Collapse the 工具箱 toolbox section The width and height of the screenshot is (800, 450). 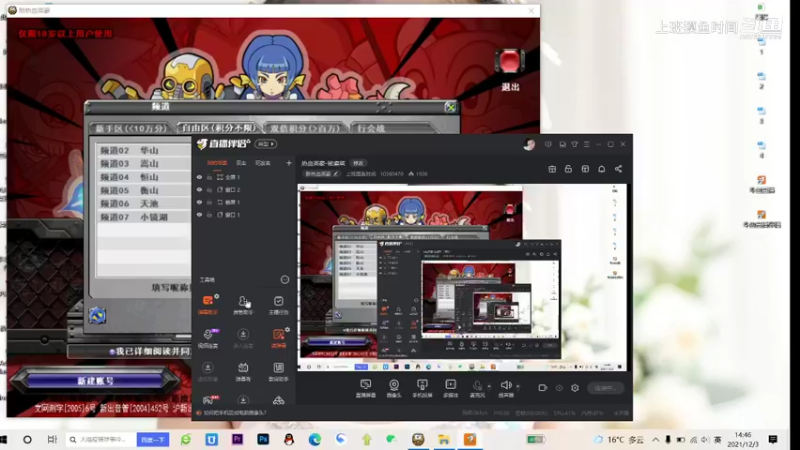(285, 280)
